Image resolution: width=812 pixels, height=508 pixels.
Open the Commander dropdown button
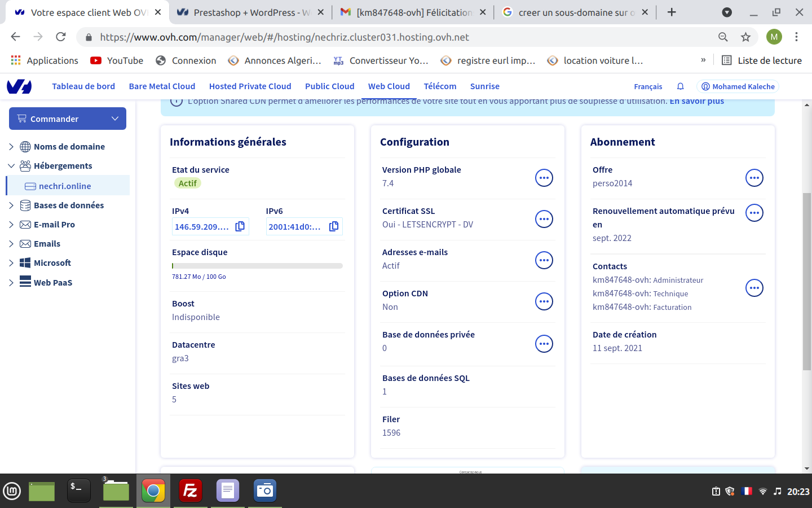[x=68, y=119]
